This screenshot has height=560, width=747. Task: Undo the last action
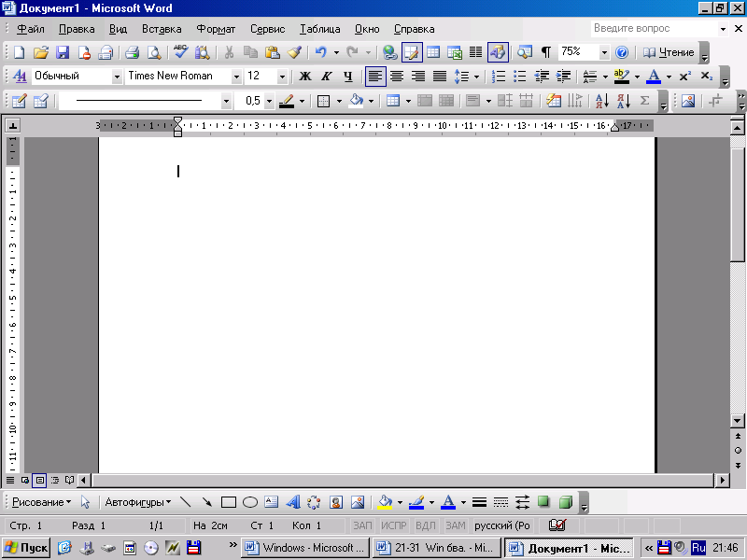(x=320, y=52)
